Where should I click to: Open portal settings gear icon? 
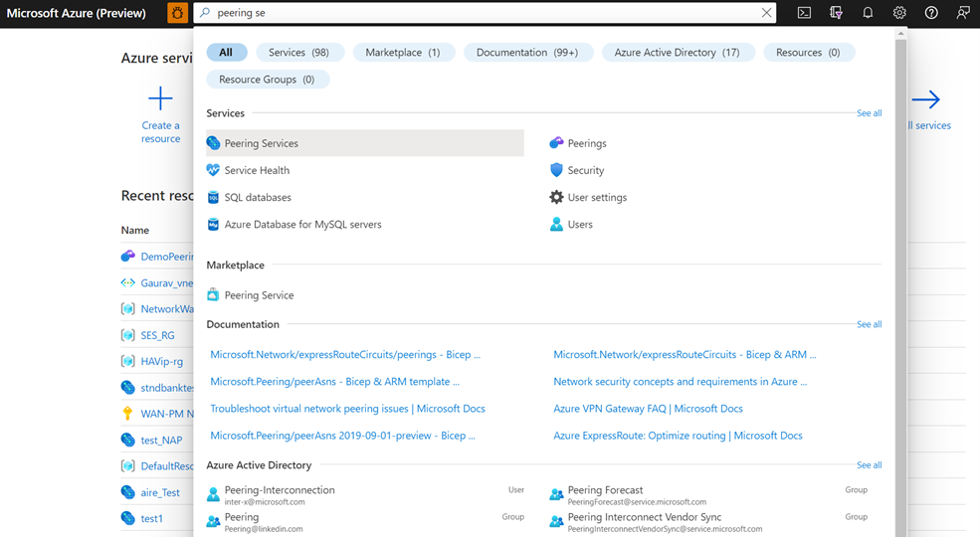click(899, 13)
